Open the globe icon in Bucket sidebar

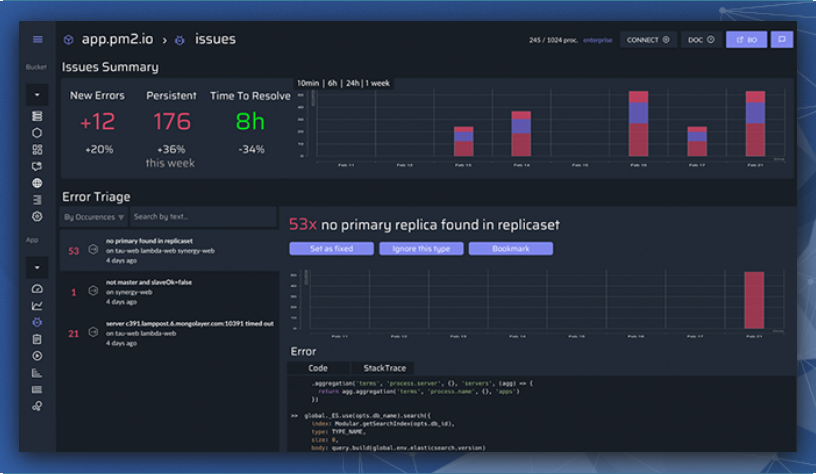pyautogui.click(x=37, y=183)
